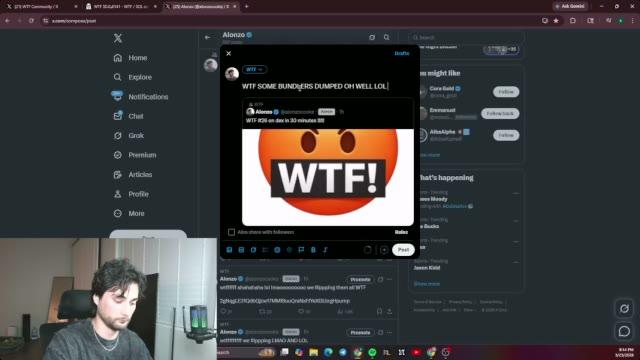Click the X search input field

point(466,38)
